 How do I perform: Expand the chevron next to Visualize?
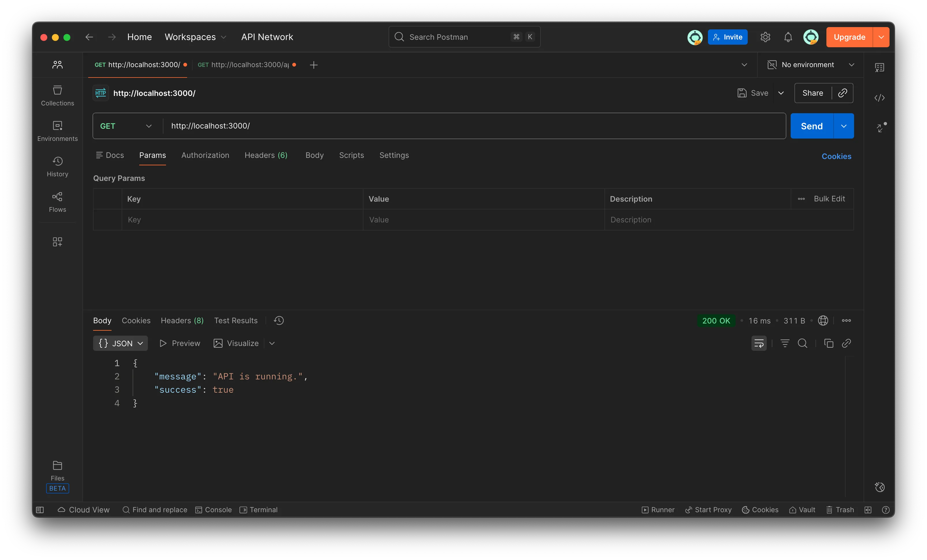click(x=272, y=343)
